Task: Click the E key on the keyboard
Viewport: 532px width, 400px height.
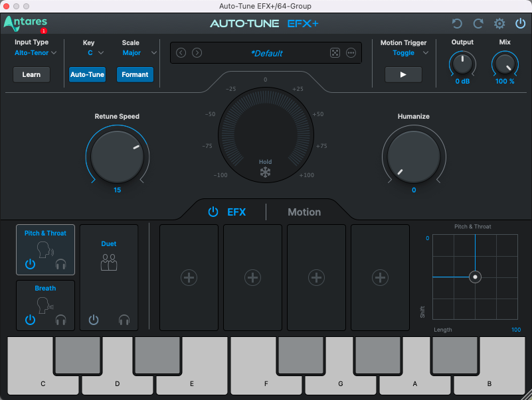Action: 192,383
